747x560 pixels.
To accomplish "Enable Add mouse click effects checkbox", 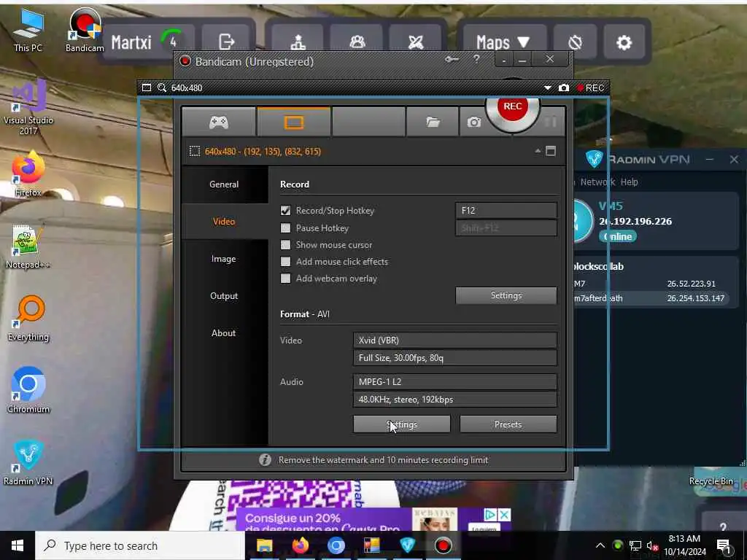I will coord(285,262).
